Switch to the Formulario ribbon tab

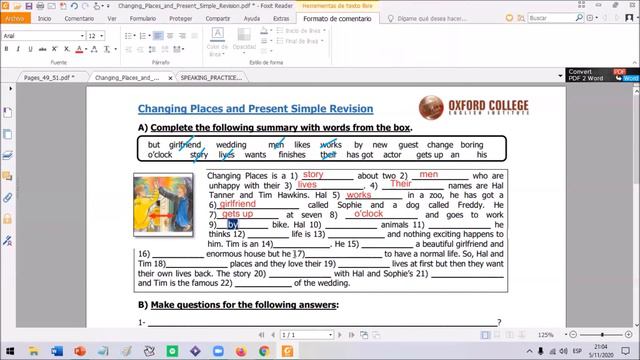coord(142,19)
